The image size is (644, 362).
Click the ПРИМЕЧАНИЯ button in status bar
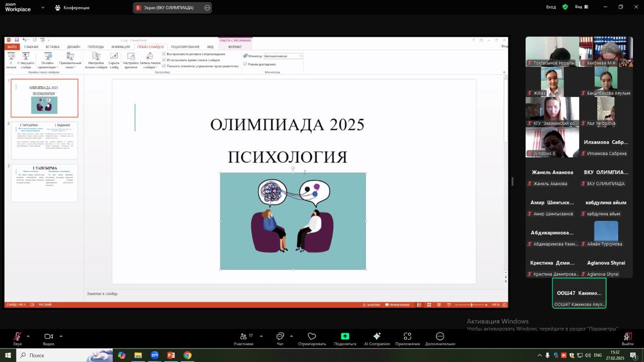397,305
